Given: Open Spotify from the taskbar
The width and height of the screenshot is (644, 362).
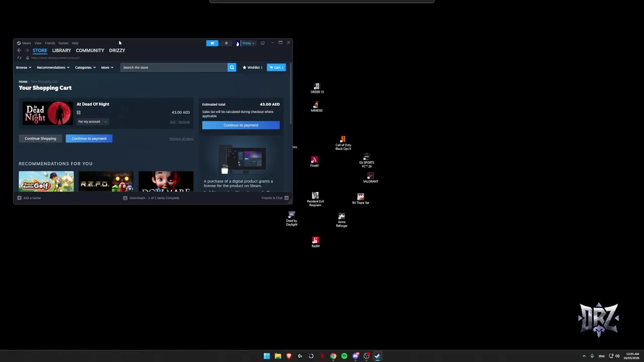Looking at the screenshot, I should coord(344,356).
